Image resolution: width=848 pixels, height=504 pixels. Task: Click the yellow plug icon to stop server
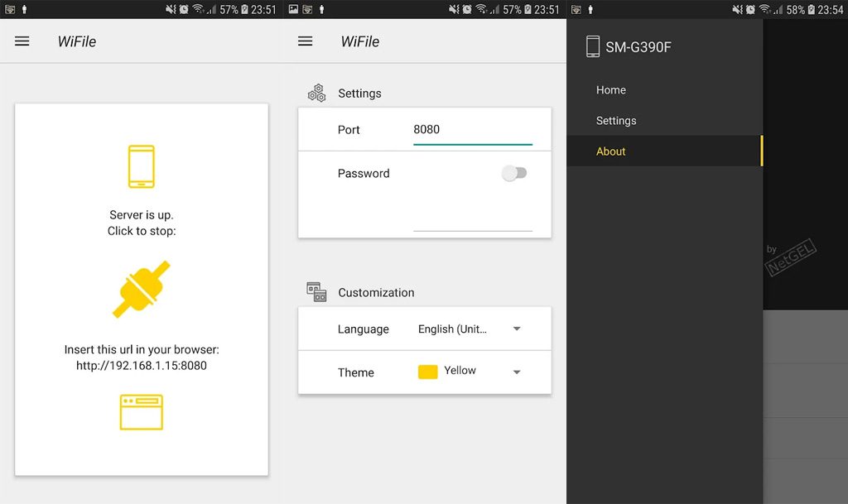(x=141, y=289)
